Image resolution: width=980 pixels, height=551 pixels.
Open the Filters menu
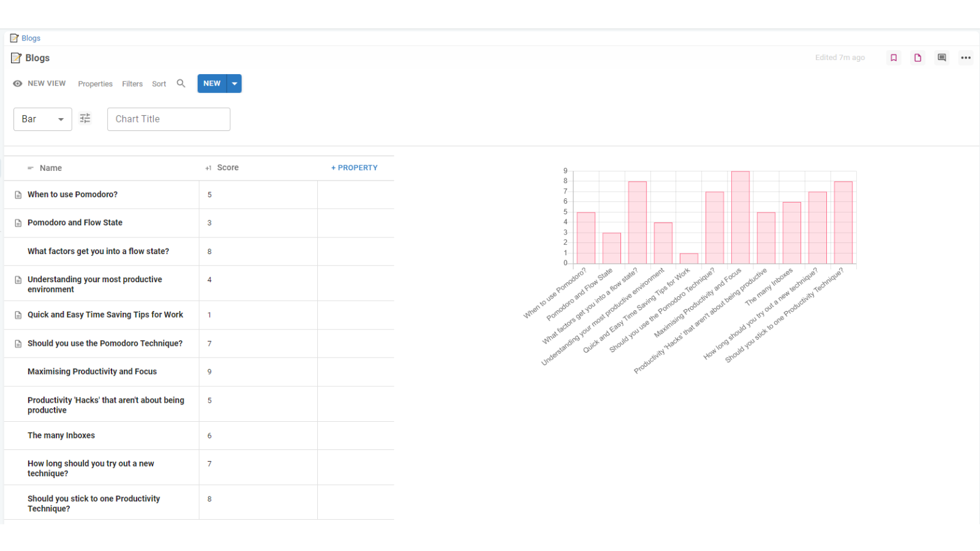(x=132, y=84)
